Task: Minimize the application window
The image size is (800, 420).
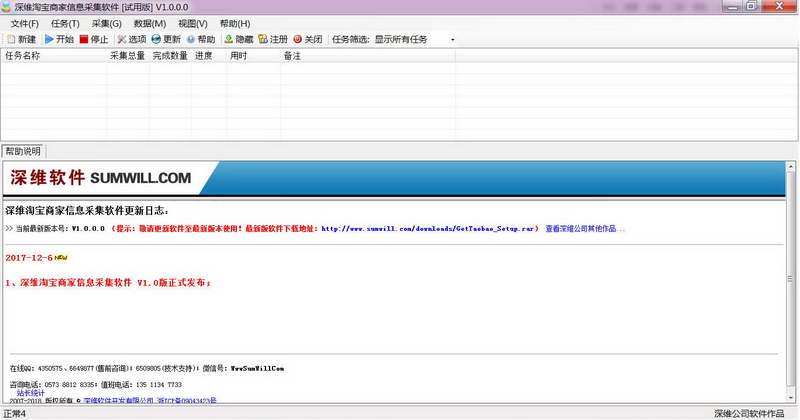Action: coord(733,7)
